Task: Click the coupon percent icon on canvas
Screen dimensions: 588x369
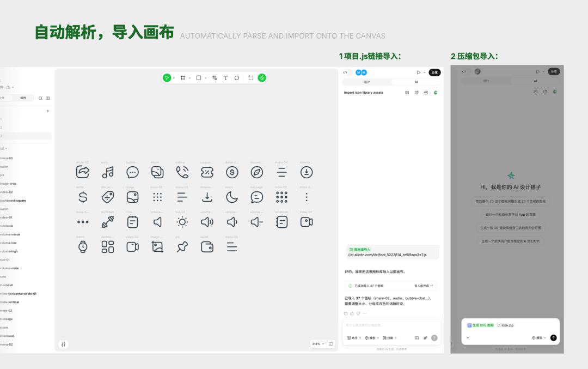Action: pyautogui.click(x=207, y=172)
